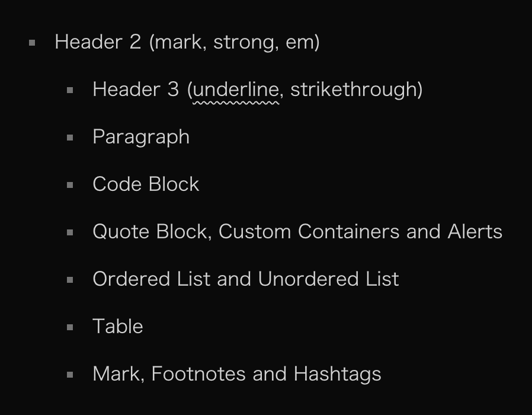Click the bullet next to Table

(70, 327)
